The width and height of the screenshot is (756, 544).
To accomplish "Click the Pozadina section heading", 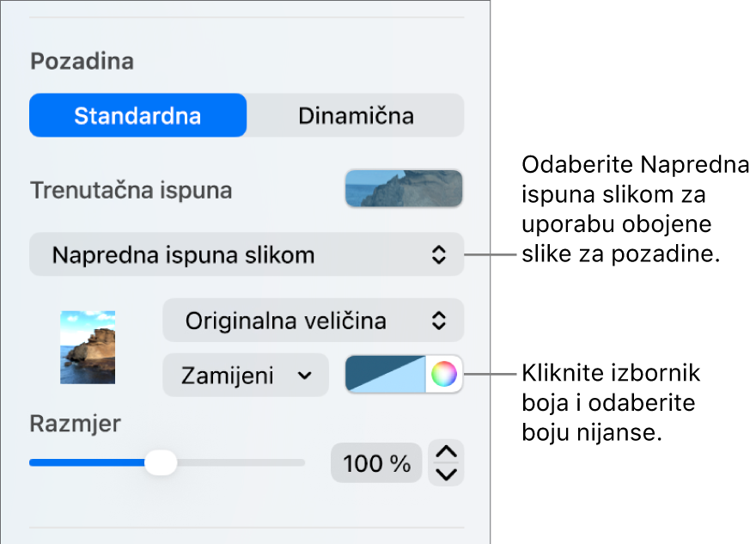I will 82,61.
